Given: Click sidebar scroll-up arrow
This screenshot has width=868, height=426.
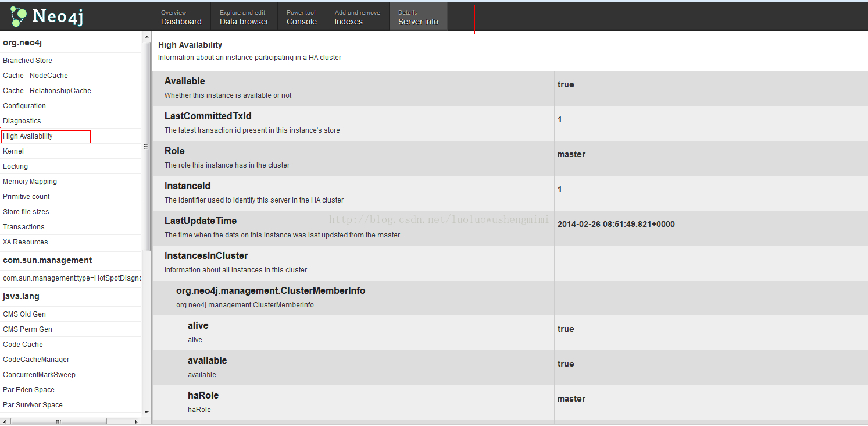Looking at the screenshot, I should click(x=147, y=37).
